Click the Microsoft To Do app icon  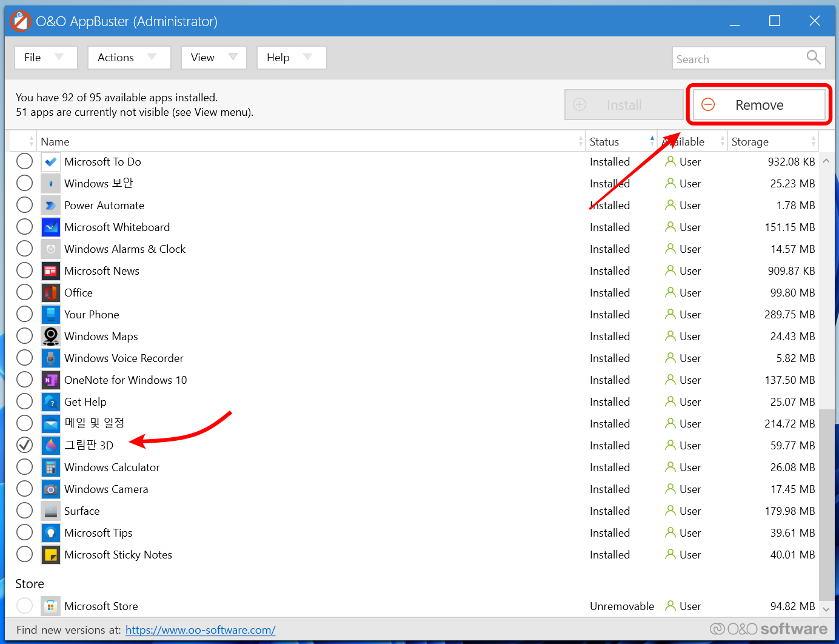51,162
